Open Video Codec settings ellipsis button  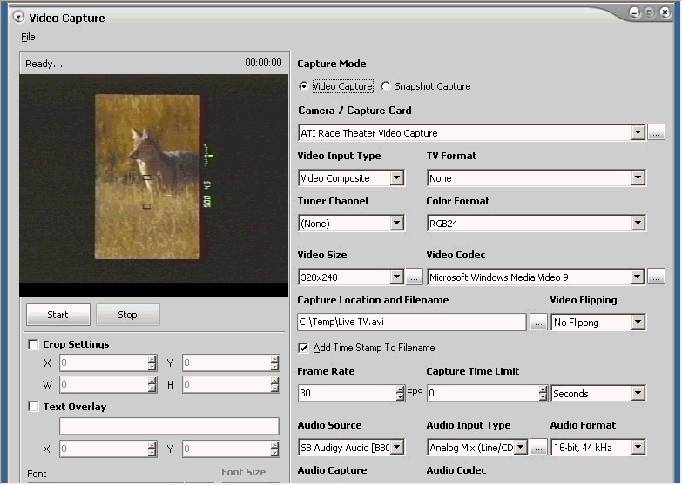pos(656,276)
